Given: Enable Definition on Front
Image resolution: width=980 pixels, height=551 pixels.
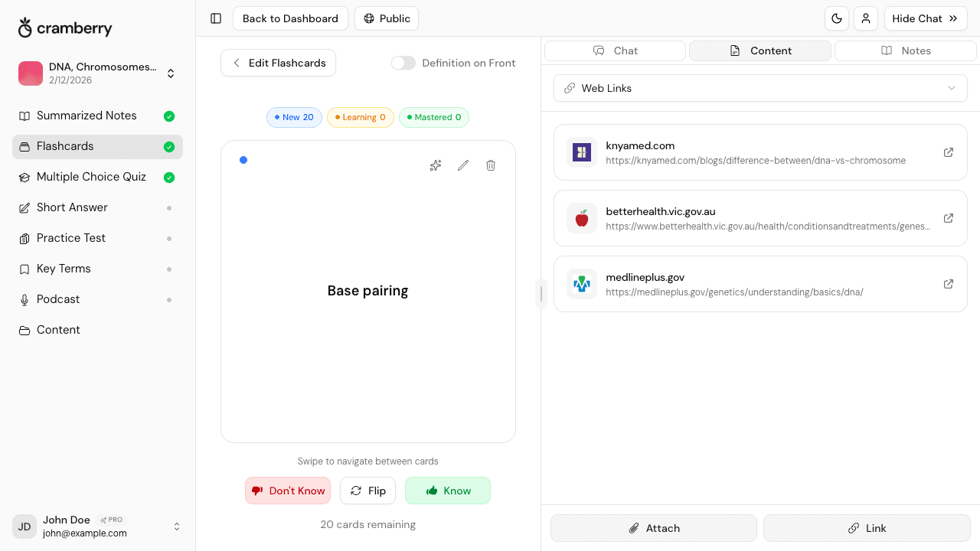Looking at the screenshot, I should (x=403, y=63).
